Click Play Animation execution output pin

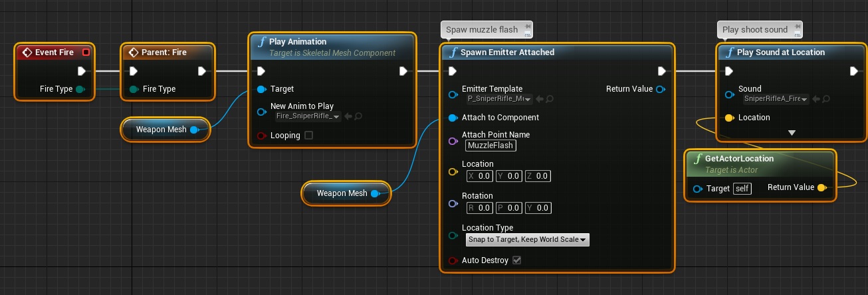click(x=403, y=71)
